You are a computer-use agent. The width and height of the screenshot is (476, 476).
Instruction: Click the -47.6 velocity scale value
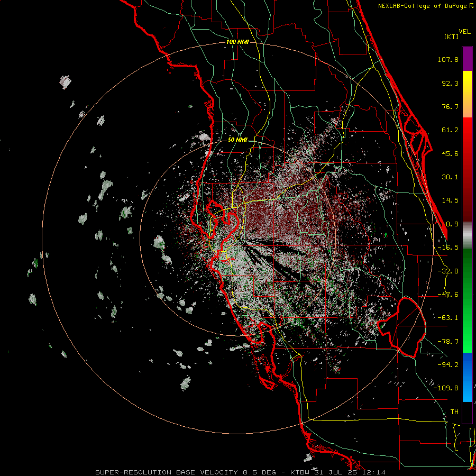(x=448, y=295)
